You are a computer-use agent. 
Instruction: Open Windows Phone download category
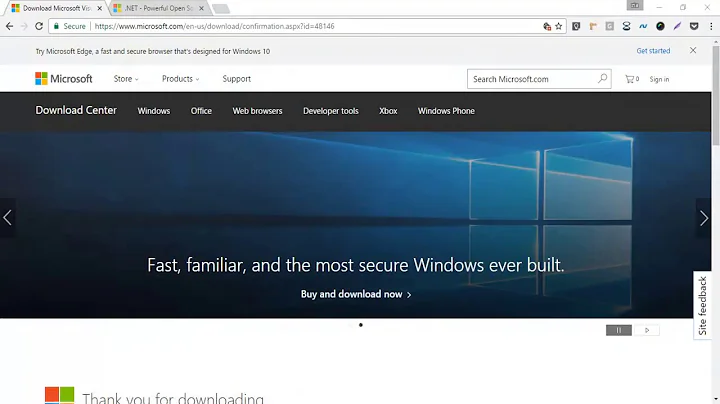click(446, 111)
